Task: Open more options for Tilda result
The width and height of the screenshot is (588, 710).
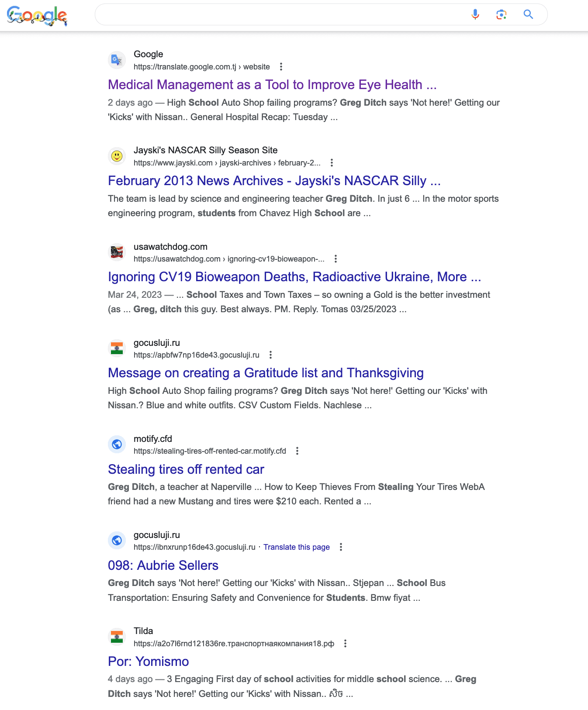Action: [x=345, y=644]
